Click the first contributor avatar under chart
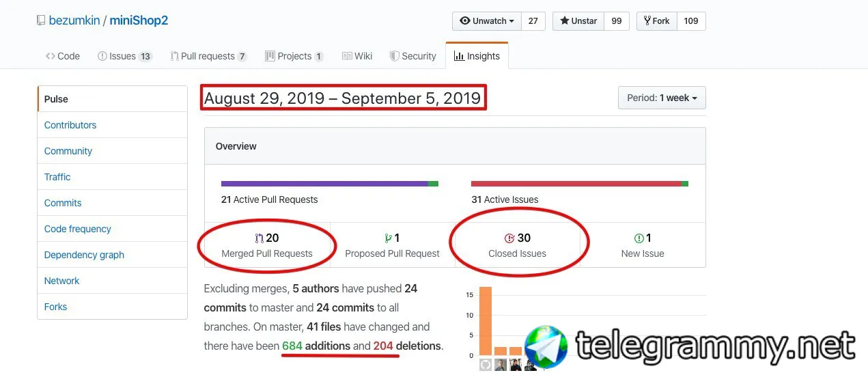Image resolution: width=868 pixels, height=388 pixels. [x=486, y=365]
